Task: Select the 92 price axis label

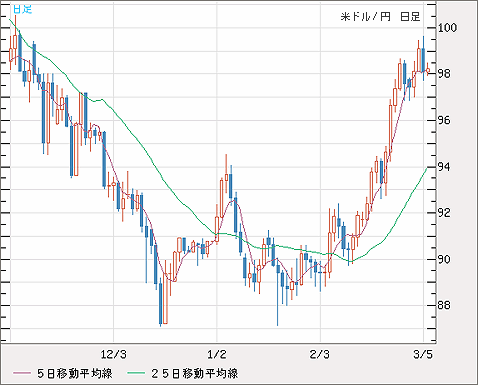Action: point(444,213)
